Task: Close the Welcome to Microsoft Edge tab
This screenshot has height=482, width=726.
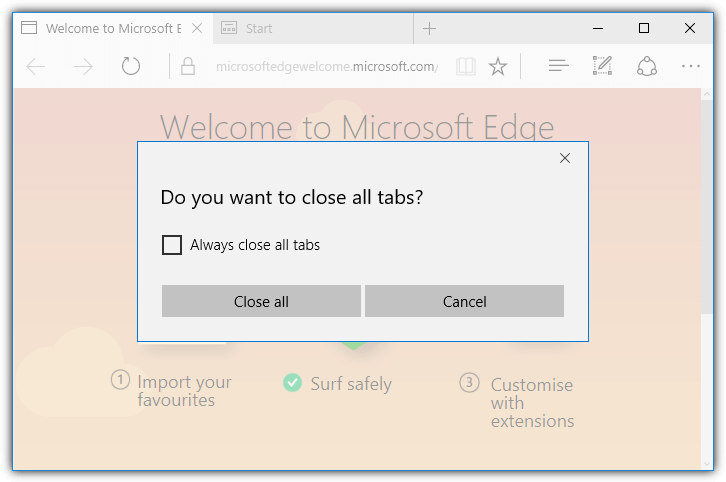Action: [x=197, y=28]
